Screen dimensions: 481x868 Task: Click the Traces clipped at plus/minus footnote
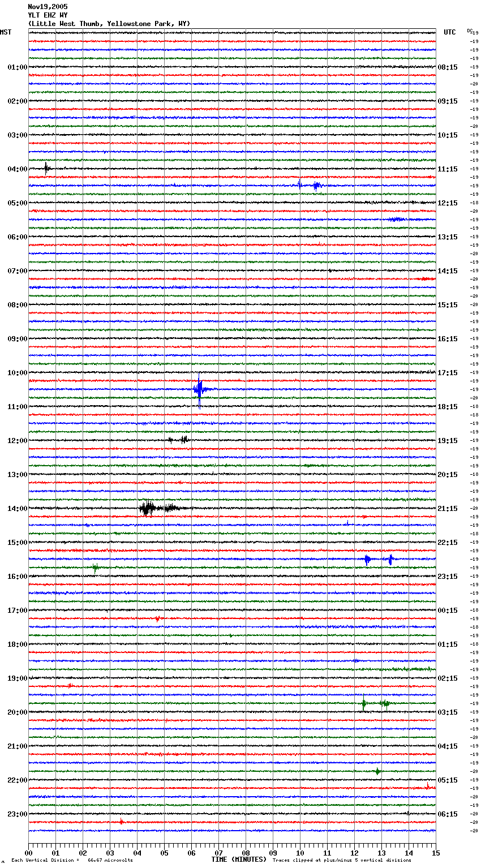point(342,860)
